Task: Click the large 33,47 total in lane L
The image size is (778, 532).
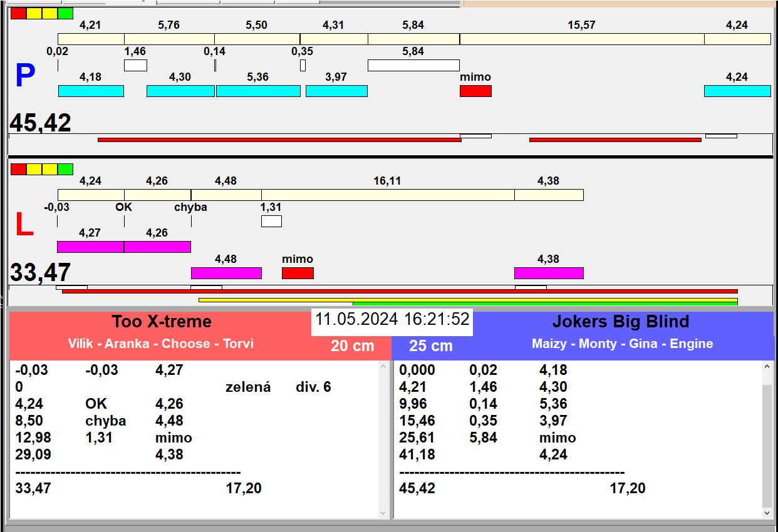Action: tap(40, 273)
